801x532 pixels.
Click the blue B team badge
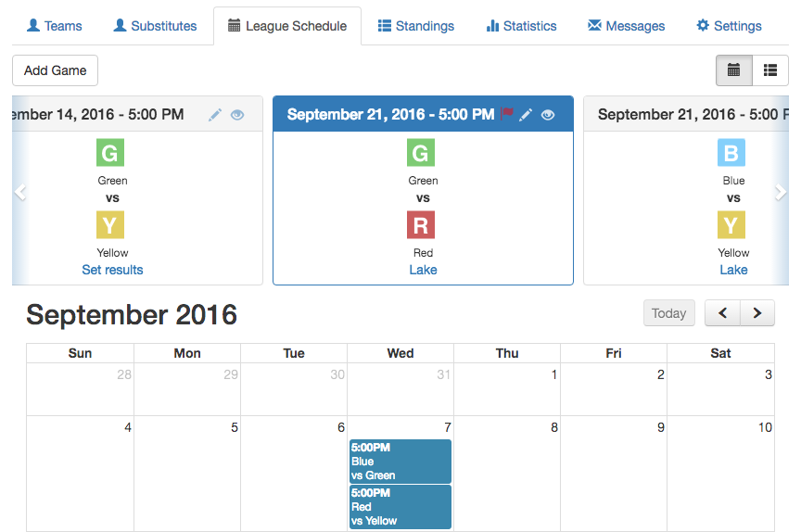pos(731,153)
